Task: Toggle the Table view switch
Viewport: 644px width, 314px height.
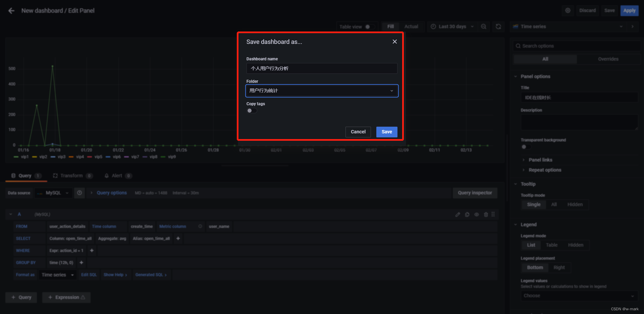Action: point(370,27)
